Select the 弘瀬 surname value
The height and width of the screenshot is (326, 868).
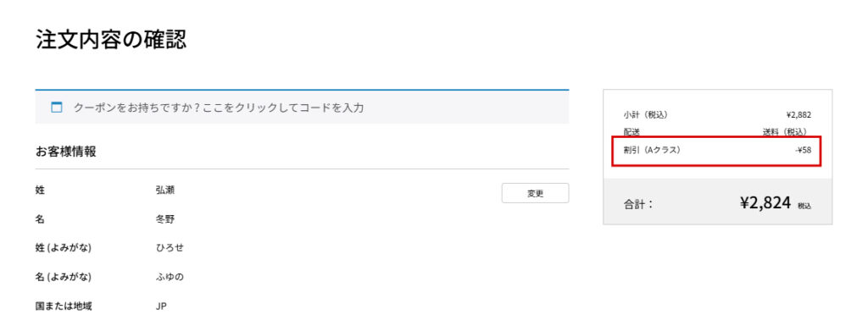click(165, 190)
